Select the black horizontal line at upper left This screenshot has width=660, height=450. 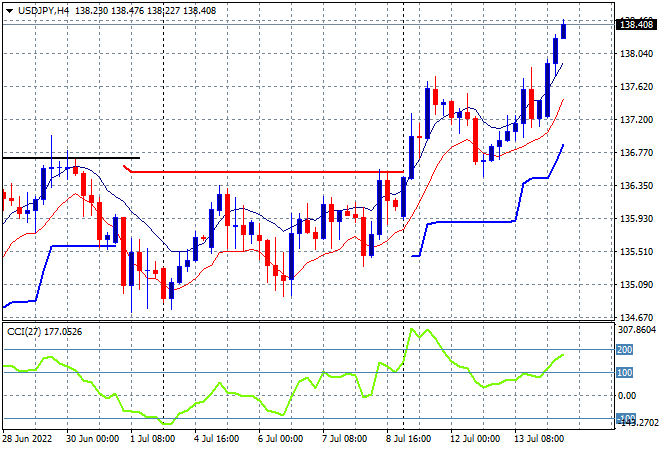71,158
